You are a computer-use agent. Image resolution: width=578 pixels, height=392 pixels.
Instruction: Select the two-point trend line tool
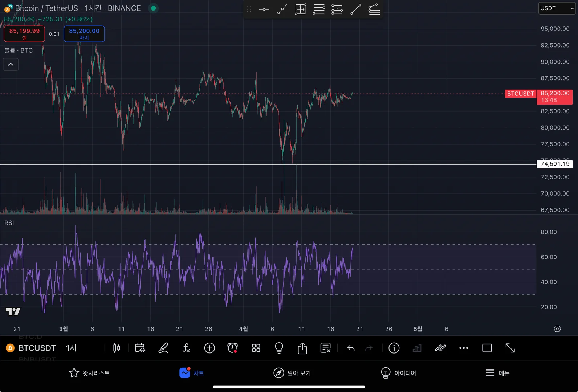pyautogui.click(x=356, y=9)
